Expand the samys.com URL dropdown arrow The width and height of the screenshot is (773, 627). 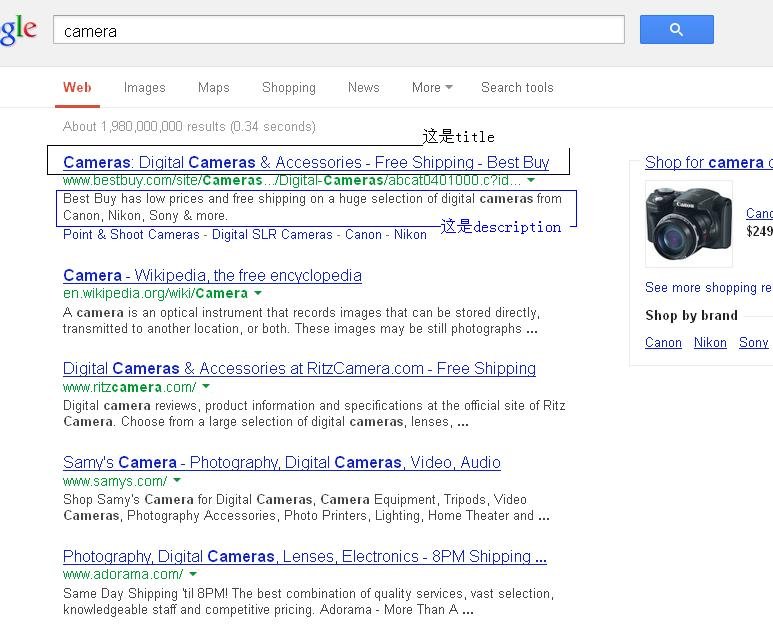pyautogui.click(x=177, y=481)
